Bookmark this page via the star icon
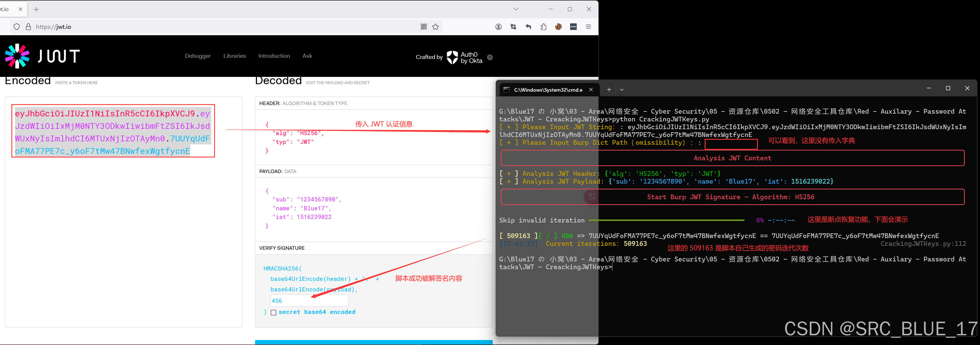The image size is (980, 345). 435,27
